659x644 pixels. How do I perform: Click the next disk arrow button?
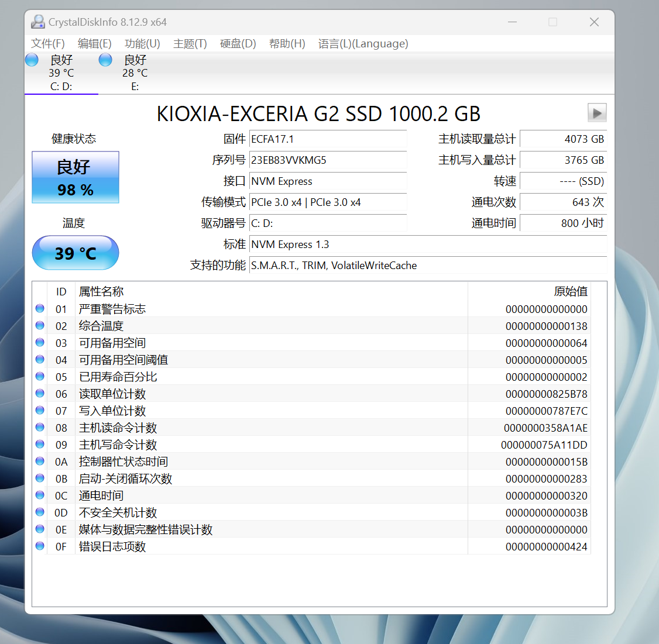pos(596,113)
